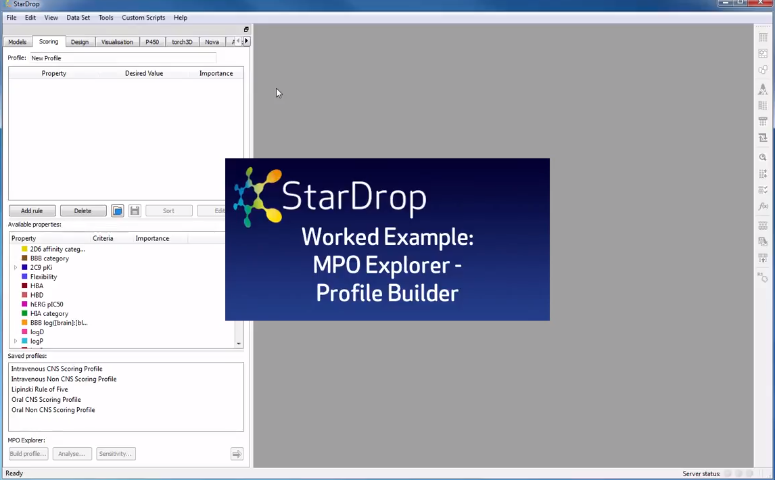Click the yellow 2D6 affinity category swatch
This screenshot has width=775, height=480.
[x=24, y=249]
